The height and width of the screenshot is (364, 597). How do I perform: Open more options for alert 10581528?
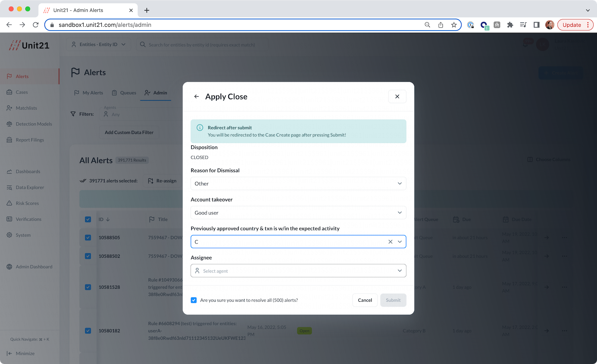[565, 287]
